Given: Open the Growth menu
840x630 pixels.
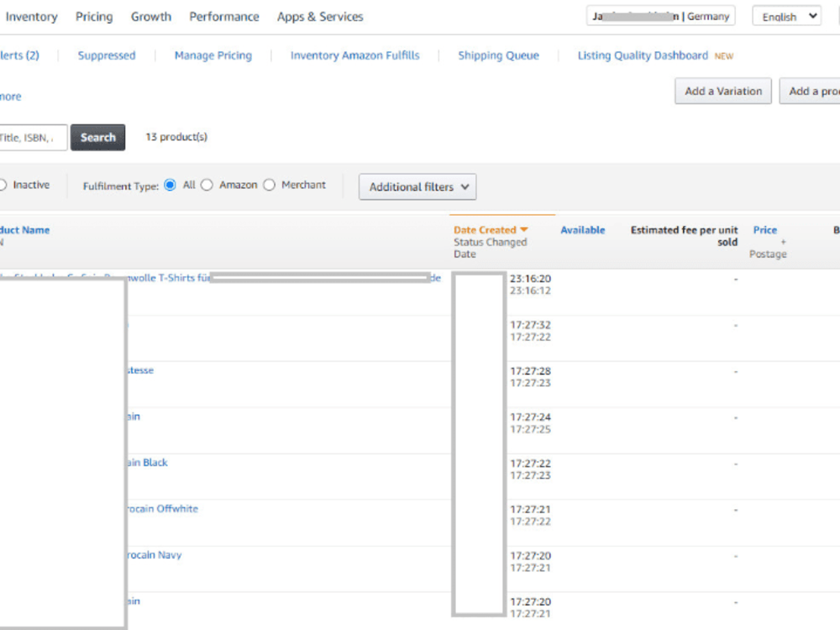Looking at the screenshot, I should (x=151, y=17).
